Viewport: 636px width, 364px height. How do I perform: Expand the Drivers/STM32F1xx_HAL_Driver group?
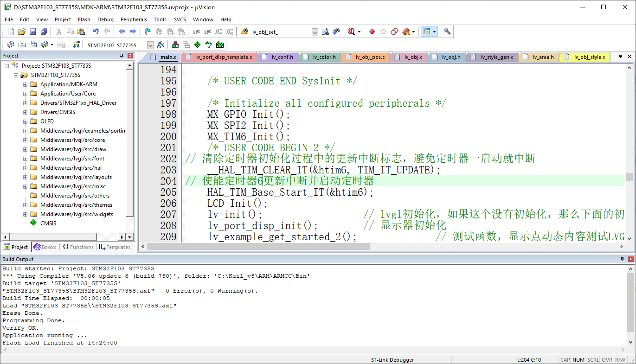[26, 103]
